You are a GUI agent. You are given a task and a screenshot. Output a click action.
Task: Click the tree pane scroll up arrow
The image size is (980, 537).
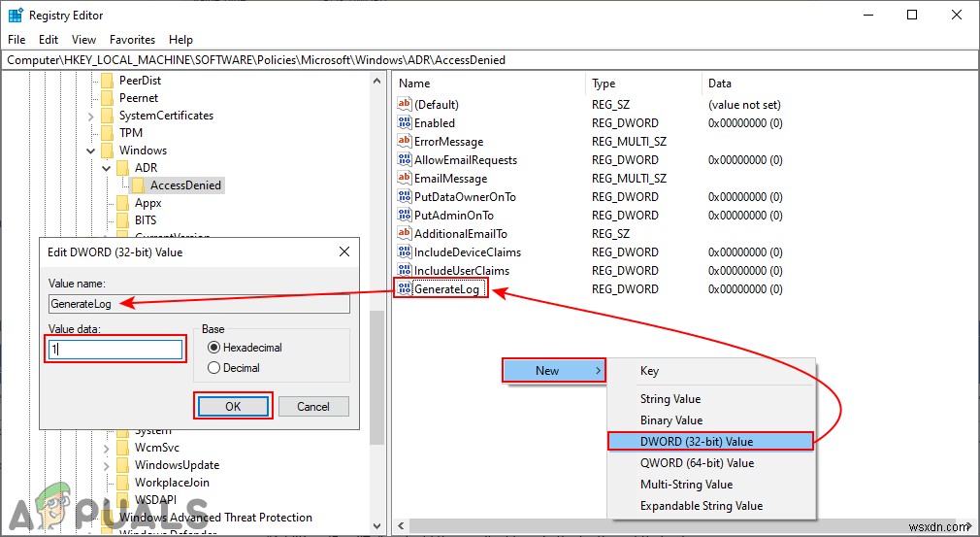(376, 81)
